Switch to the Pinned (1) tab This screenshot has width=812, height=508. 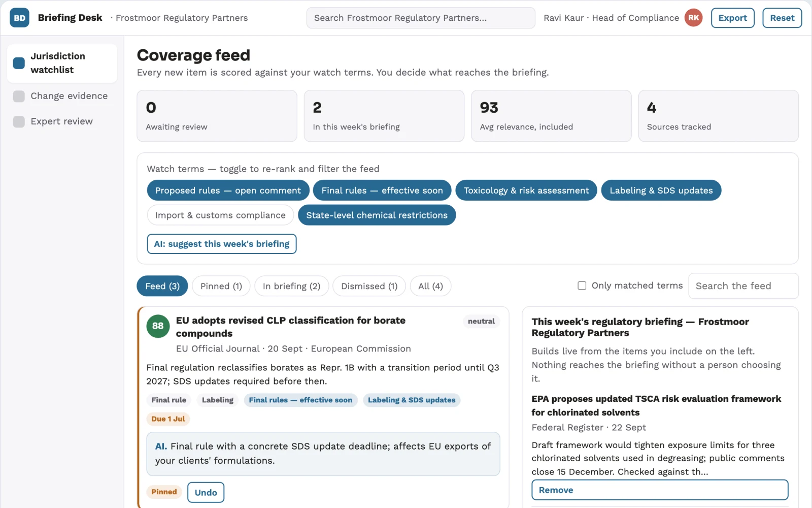coord(221,286)
